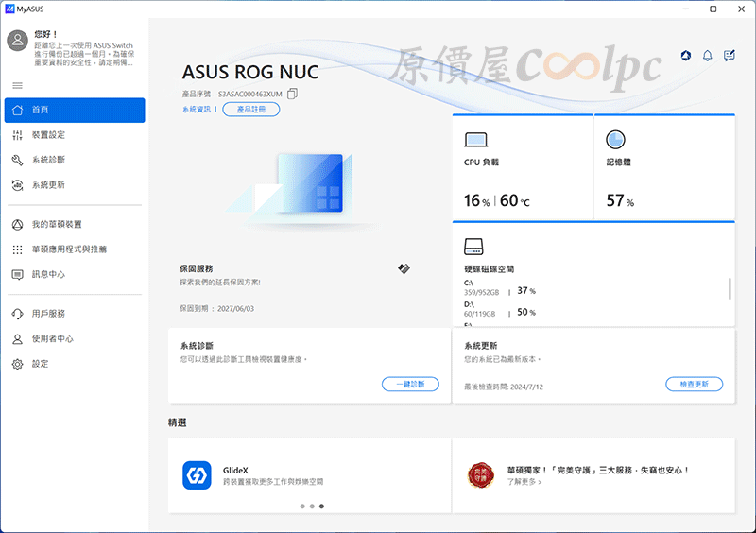Open 系統更新 sidebar menu item

click(x=75, y=185)
